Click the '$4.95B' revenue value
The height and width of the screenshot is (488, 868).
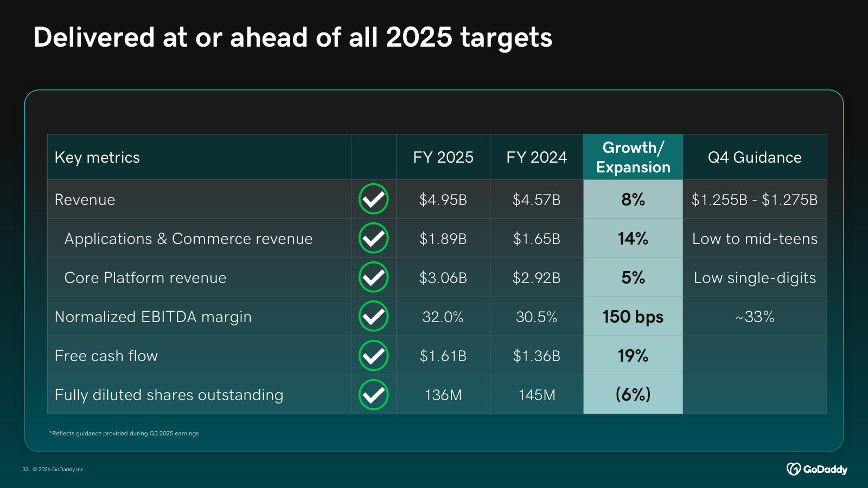pos(443,200)
